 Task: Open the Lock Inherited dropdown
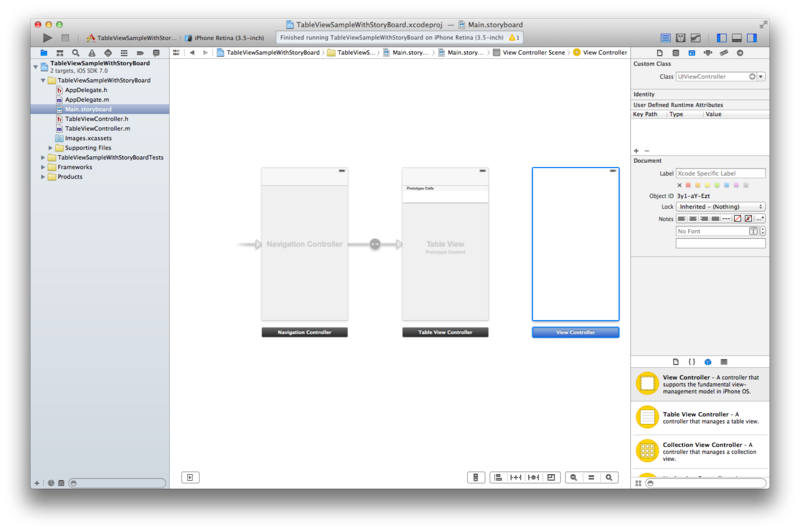click(x=720, y=207)
